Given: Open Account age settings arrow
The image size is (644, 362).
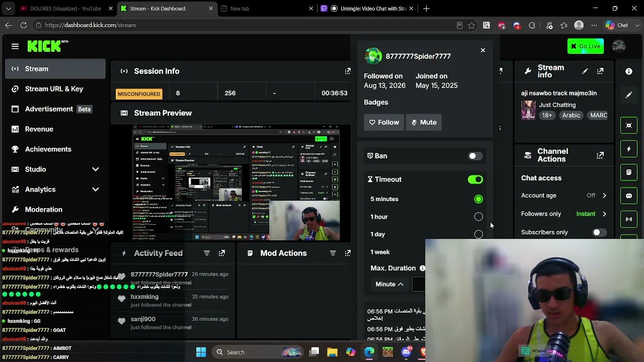Looking at the screenshot, I should [604, 196].
